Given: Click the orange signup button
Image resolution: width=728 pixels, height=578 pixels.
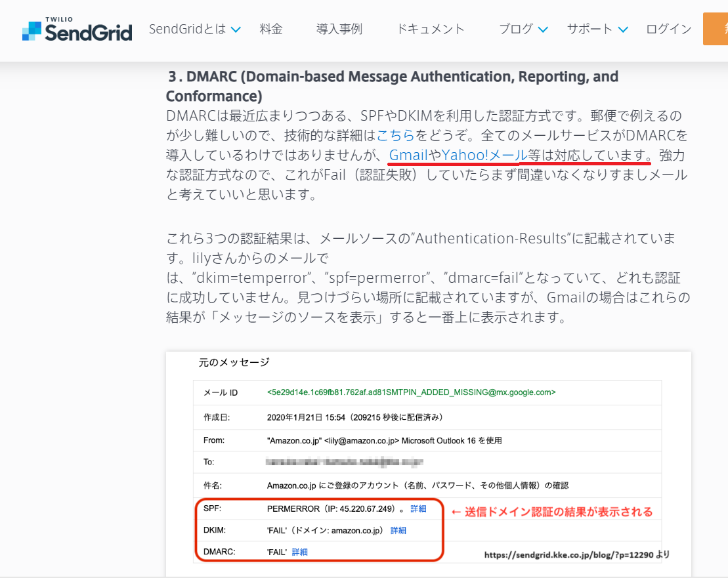Looking at the screenshot, I should coord(716,29).
